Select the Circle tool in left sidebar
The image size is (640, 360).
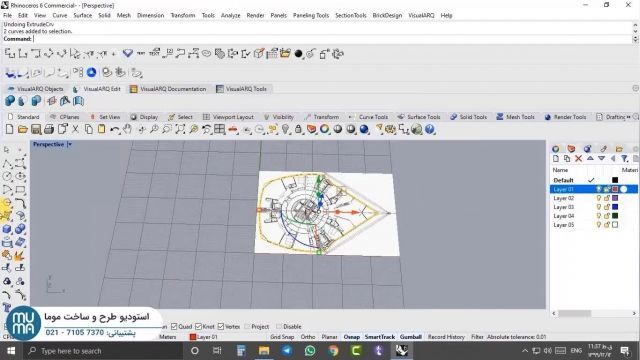tap(7, 176)
